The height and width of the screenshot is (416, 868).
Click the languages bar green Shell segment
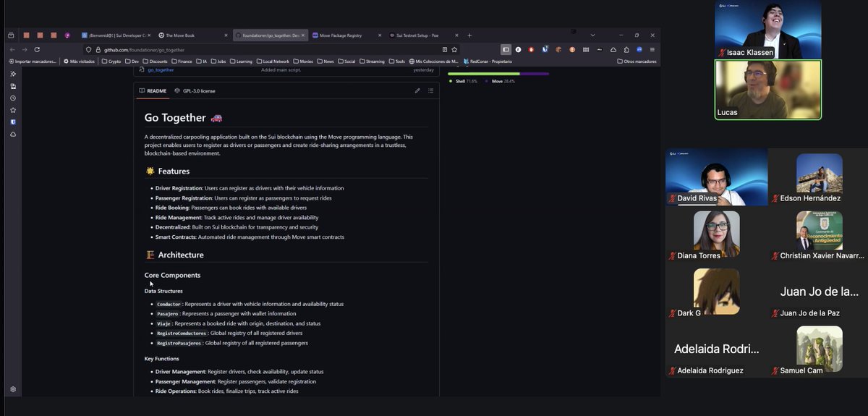[484, 74]
